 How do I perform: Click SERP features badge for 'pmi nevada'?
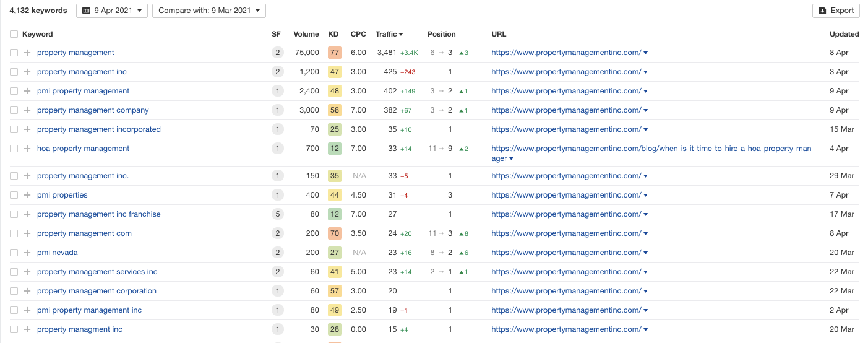point(277,253)
